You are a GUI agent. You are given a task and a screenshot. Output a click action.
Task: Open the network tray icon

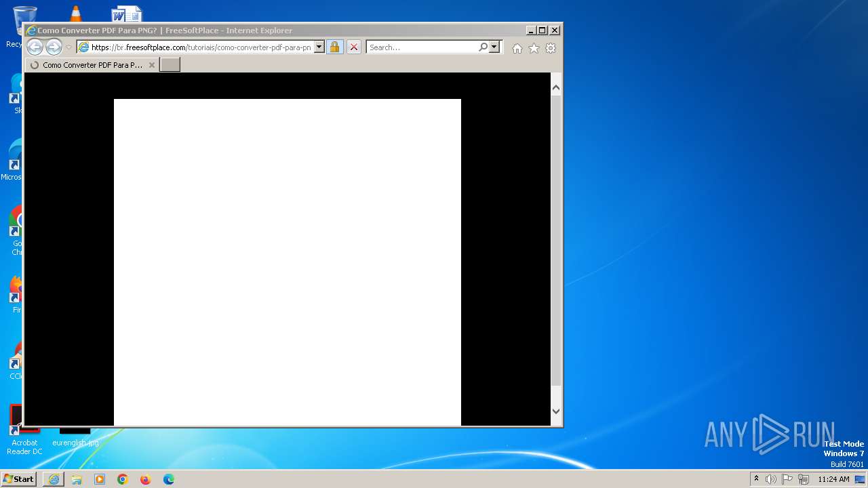[x=804, y=479]
